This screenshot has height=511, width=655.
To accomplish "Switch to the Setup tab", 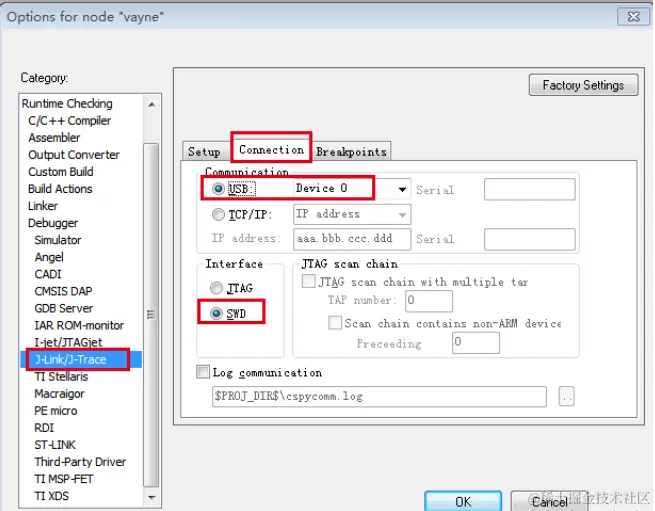I will [x=204, y=152].
